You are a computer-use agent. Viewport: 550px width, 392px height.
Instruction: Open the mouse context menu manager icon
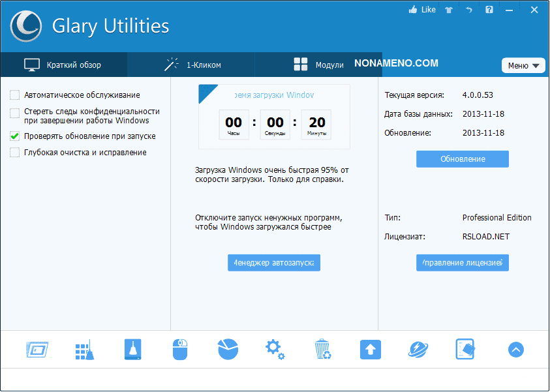coord(179,350)
